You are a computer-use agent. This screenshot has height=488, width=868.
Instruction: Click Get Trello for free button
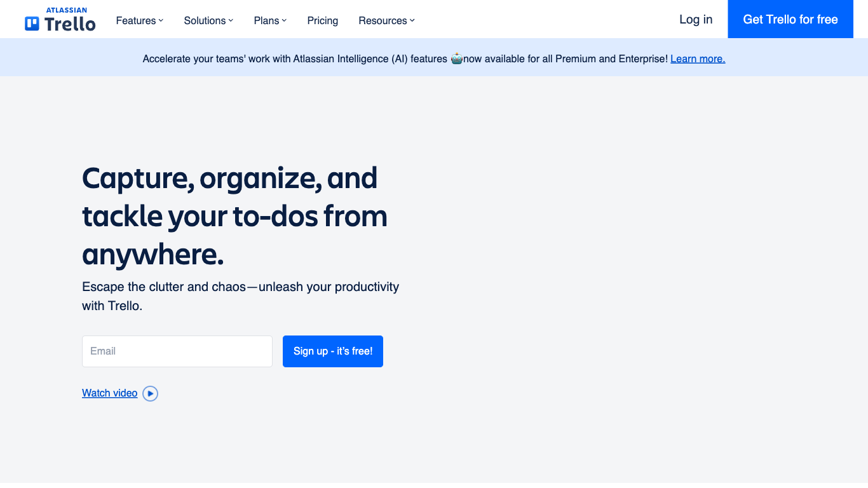click(790, 19)
